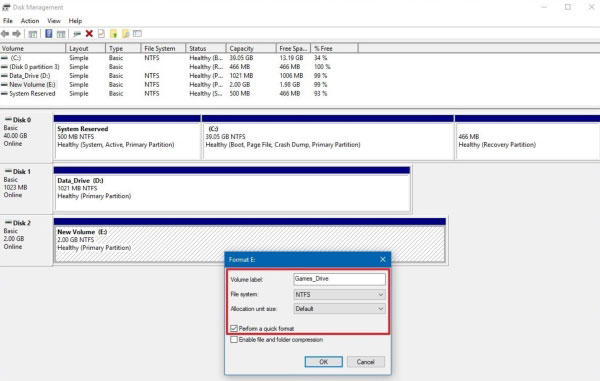Viewport: 600px width, 381px height.
Task: Open the Help menu
Action: tap(75, 21)
